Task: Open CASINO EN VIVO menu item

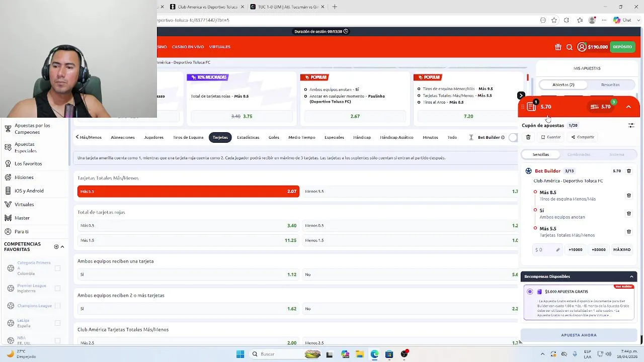Action: coord(188,47)
